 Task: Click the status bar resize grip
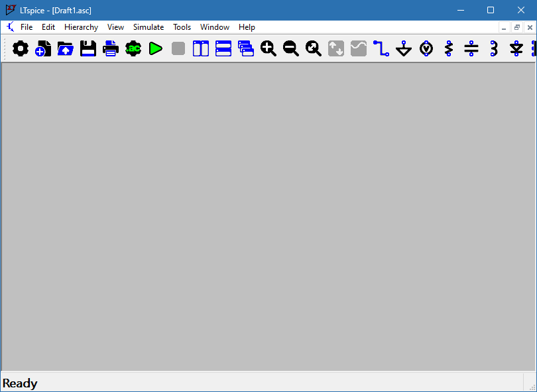(532, 387)
